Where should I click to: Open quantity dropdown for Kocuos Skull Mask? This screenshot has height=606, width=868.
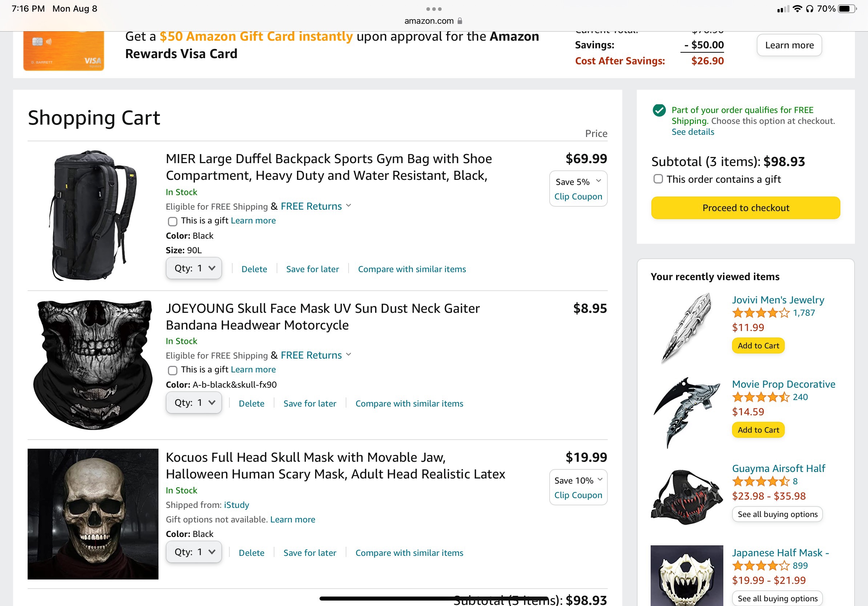[194, 552]
